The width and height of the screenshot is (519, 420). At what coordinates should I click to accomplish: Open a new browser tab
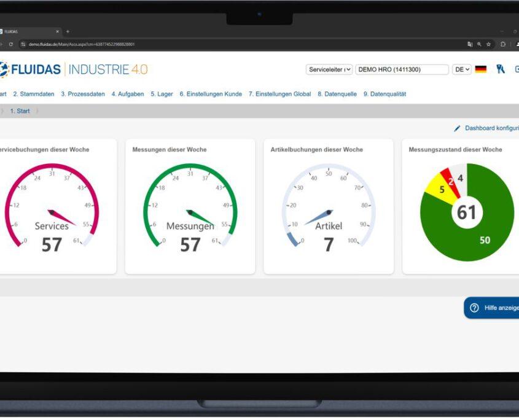pyautogui.click(x=68, y=31)
